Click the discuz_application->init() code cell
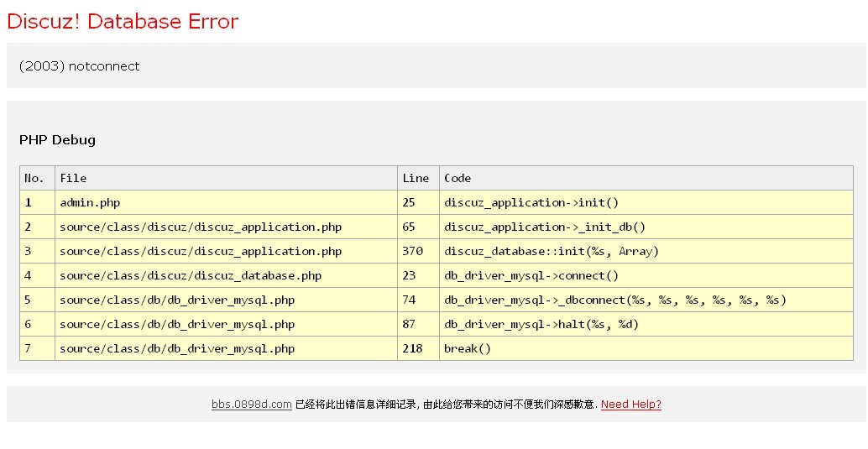The width and height of the screenshot is (868, 449). (646, 202)
